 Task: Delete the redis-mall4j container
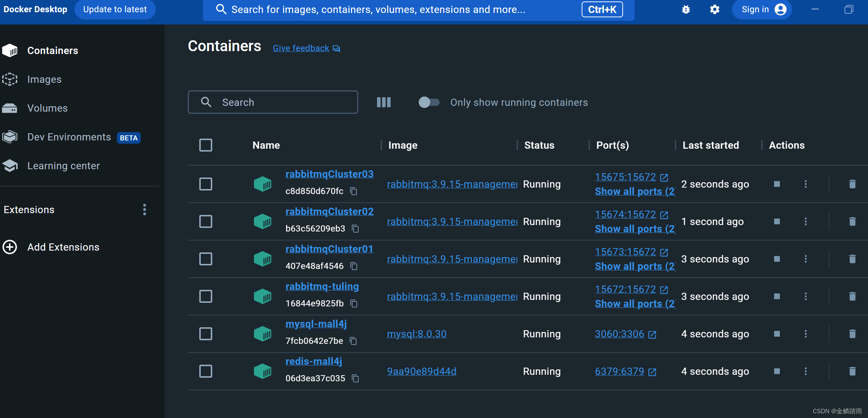[x=852, y=371]
